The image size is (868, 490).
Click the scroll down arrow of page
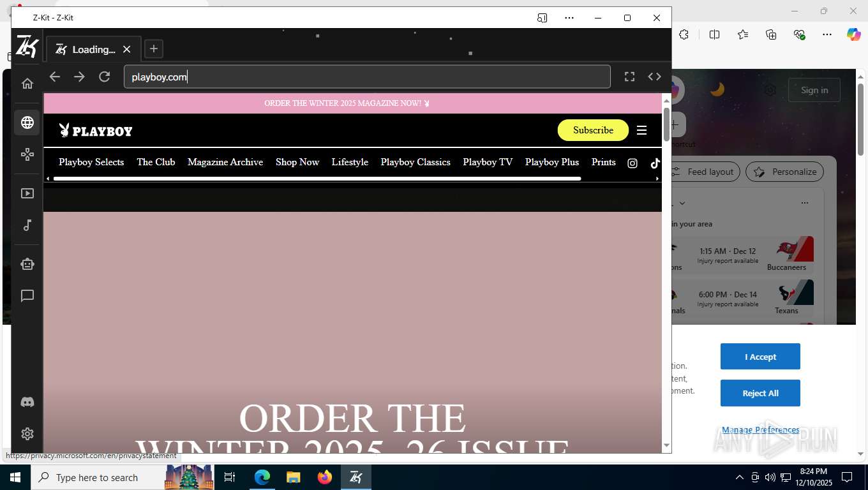(x=666, y=445)
